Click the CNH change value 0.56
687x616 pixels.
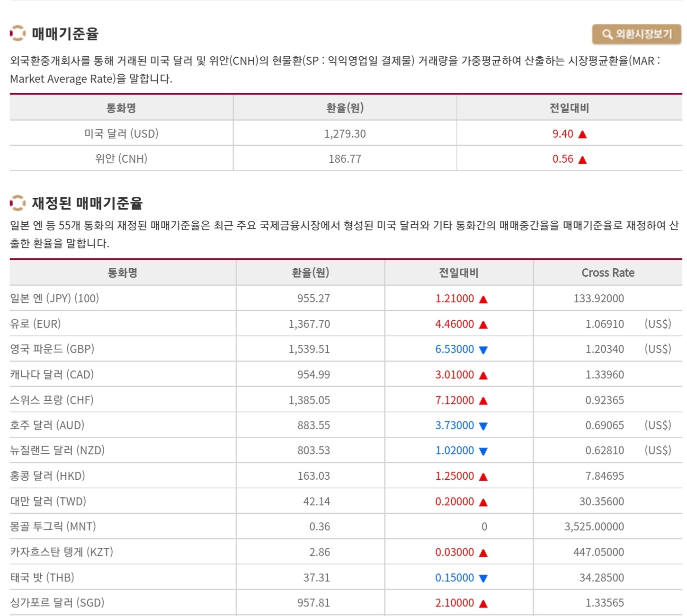point(562,159)
